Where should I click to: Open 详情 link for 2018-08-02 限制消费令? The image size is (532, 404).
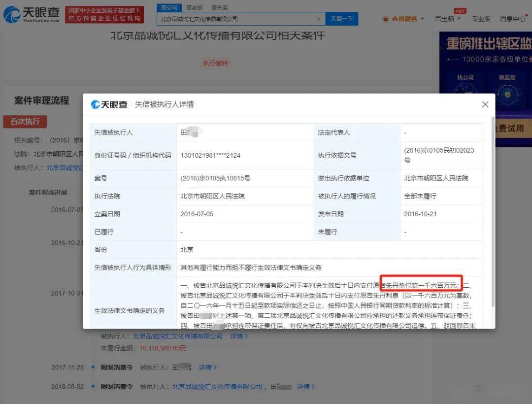(305, 387)
